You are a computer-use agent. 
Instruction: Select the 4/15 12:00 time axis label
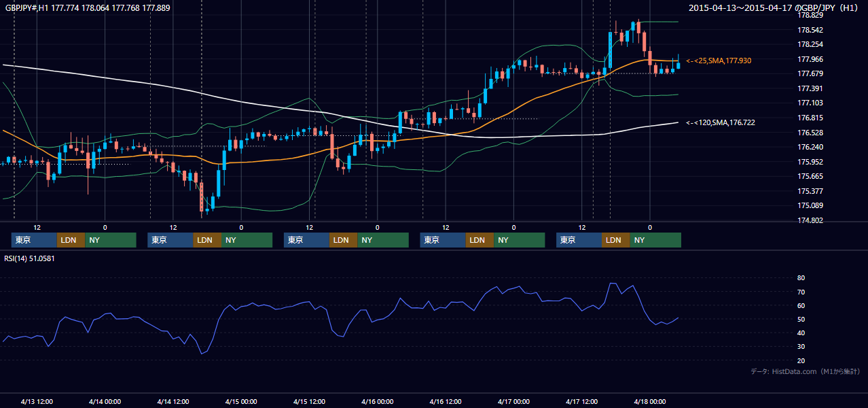[310, 401]
